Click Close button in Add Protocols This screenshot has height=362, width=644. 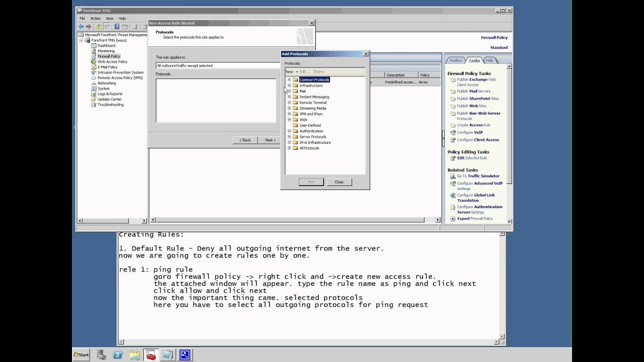[339, 182]
